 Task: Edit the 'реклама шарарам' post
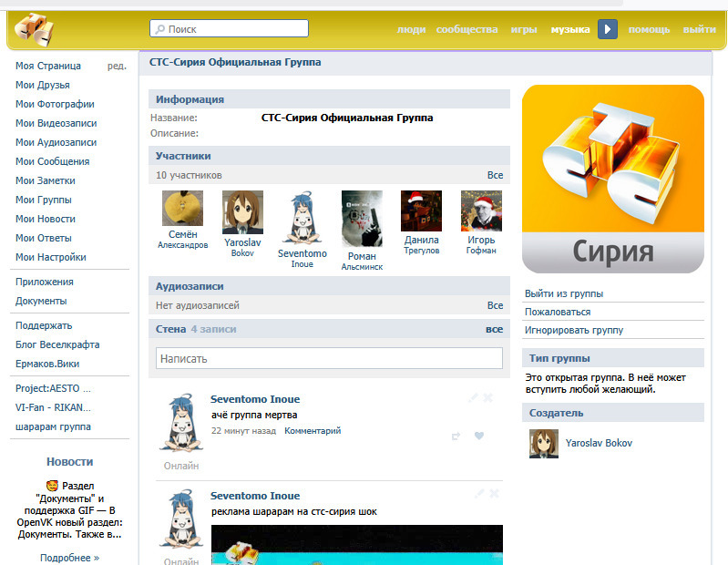479,494
